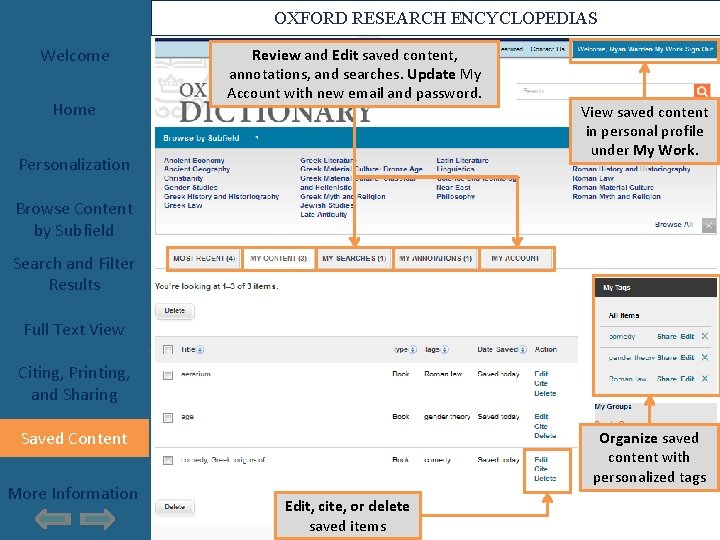Image resolution: width=720 pixels, height=540 pixels.
Task: Go to previous slide with left arrow
Action: 53,519
